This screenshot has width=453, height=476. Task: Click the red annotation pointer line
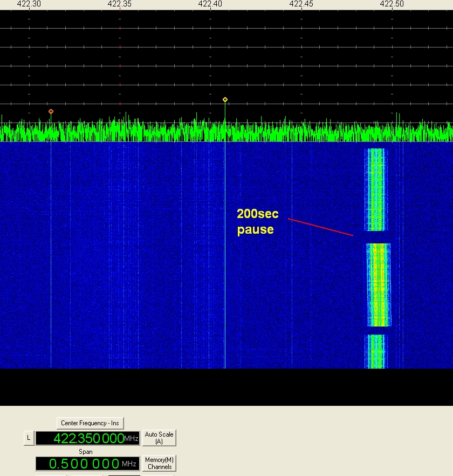click(320, 227)
